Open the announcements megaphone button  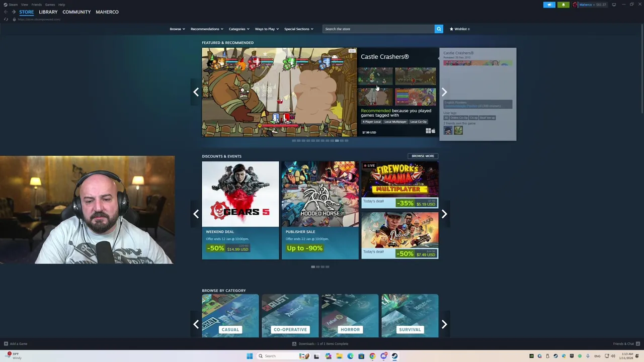[549, 5]
